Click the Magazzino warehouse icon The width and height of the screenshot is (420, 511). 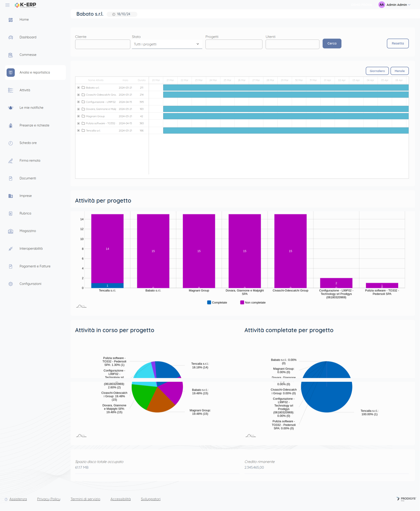point(11,231)
